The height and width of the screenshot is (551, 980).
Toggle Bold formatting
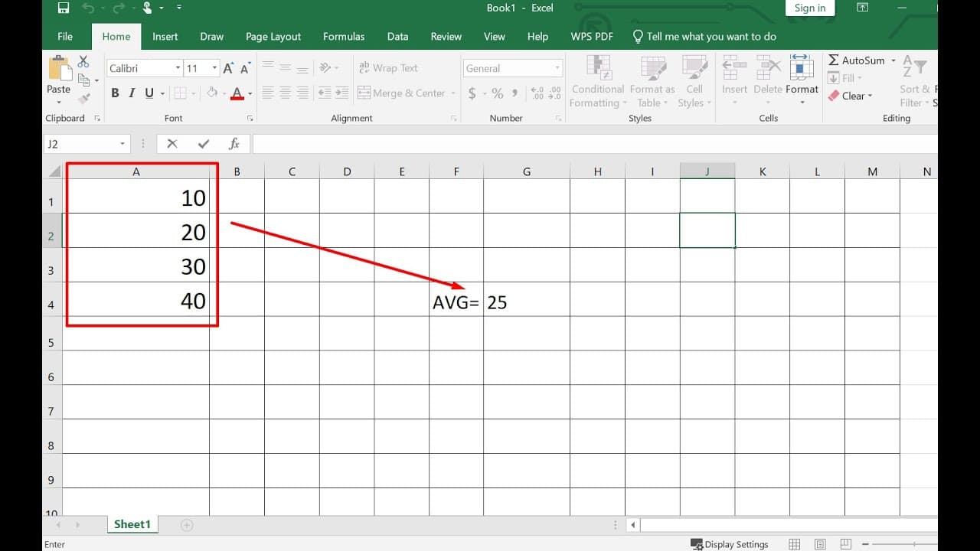point(115,93)
